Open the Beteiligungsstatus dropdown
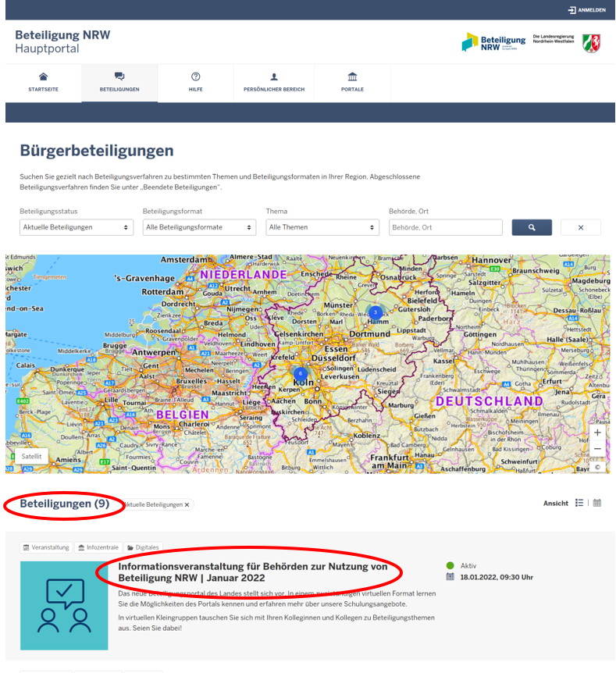The height and width of the screenshot is (673, 616). click(x=77, y=227)
